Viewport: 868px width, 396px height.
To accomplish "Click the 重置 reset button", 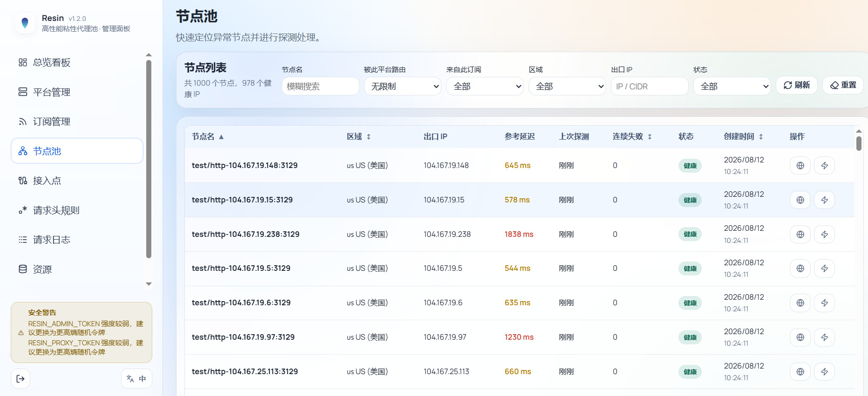I will click(x=843, y=85).
